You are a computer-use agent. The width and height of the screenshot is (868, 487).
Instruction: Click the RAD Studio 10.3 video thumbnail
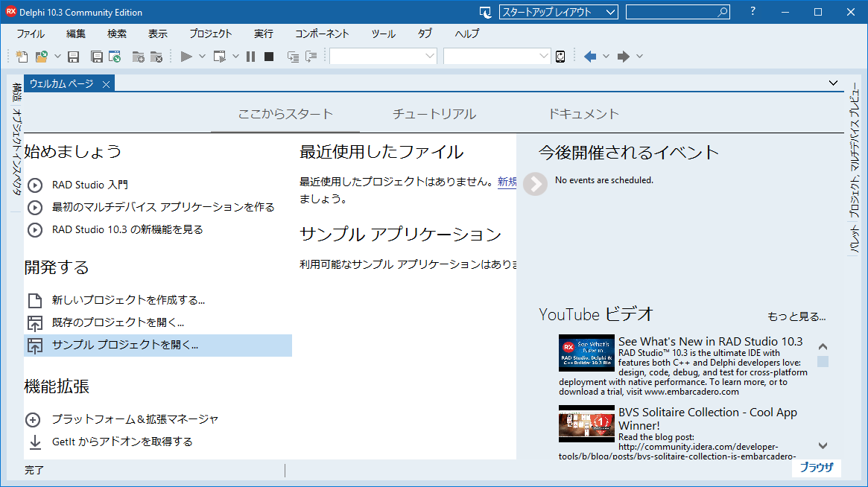pyautogui.click(x=586, y=351)
